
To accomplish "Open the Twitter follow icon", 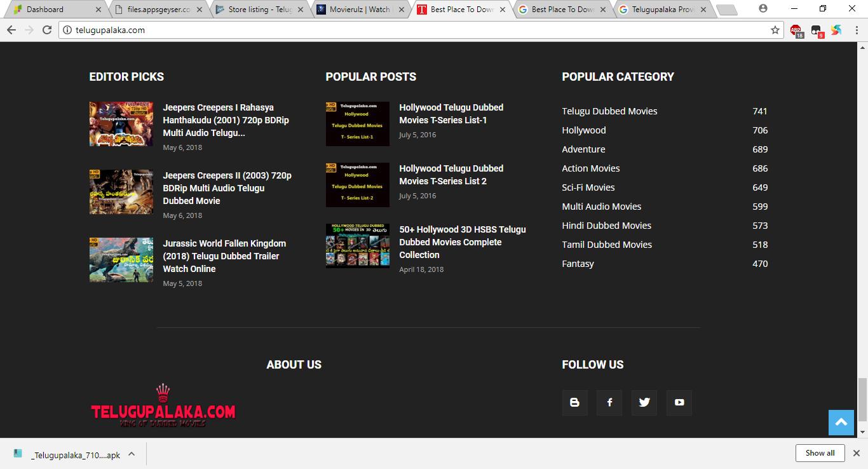I will click(x=644, y=402).
